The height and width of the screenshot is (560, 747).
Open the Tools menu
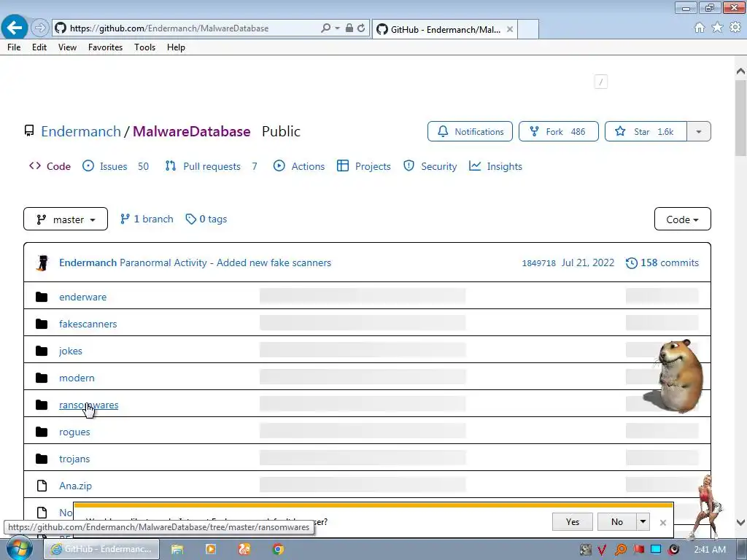coord(145,47)
